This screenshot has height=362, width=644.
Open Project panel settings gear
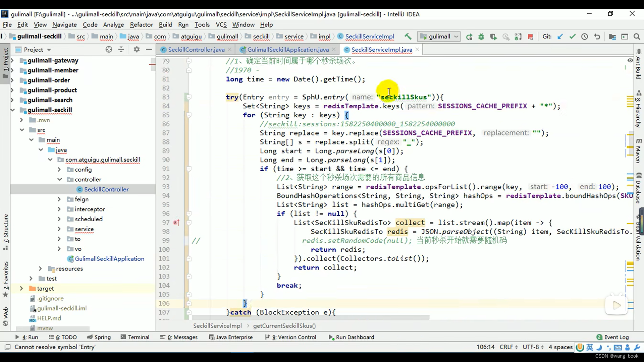[x=136, y=50]
